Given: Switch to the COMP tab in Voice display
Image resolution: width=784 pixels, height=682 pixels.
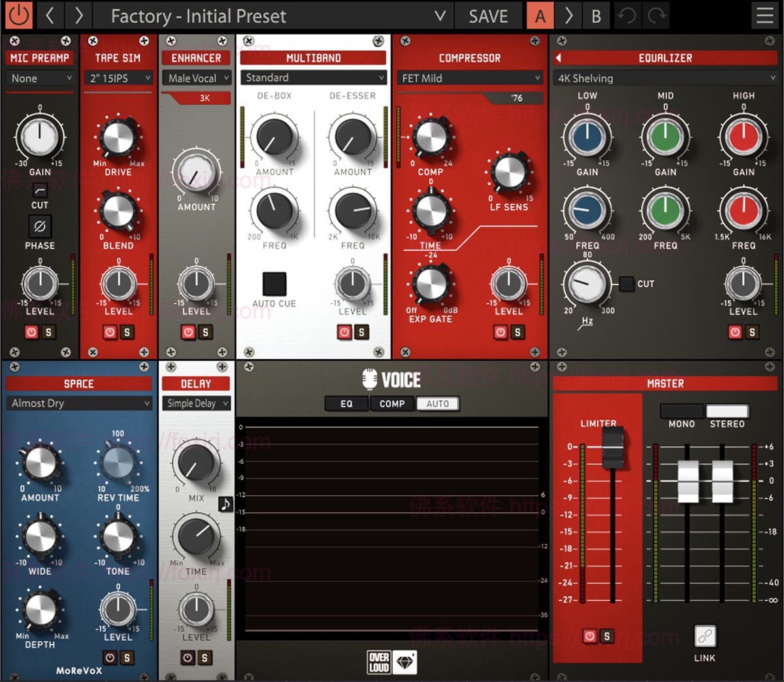Looking at the screenshot, I should (x=391, y=404).
